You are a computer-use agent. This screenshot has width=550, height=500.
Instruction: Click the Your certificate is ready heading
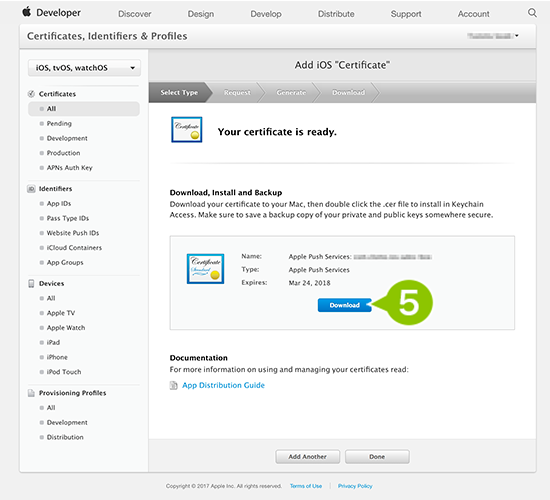click(x=277, y=132)
